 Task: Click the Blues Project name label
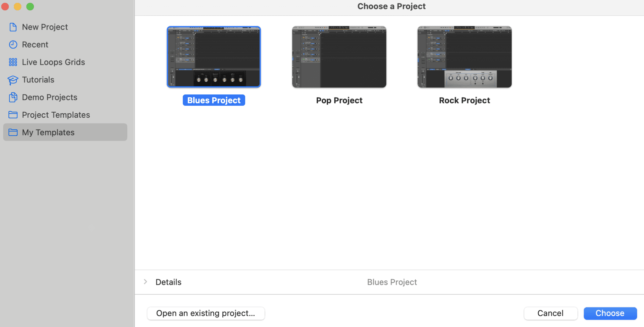click(x=214, y=100)
